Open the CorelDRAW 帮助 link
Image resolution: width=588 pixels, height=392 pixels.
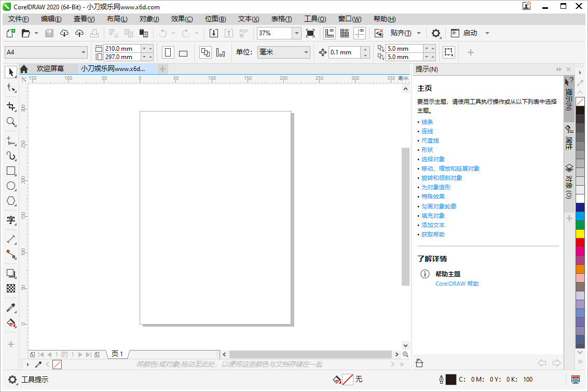[457, 284]
